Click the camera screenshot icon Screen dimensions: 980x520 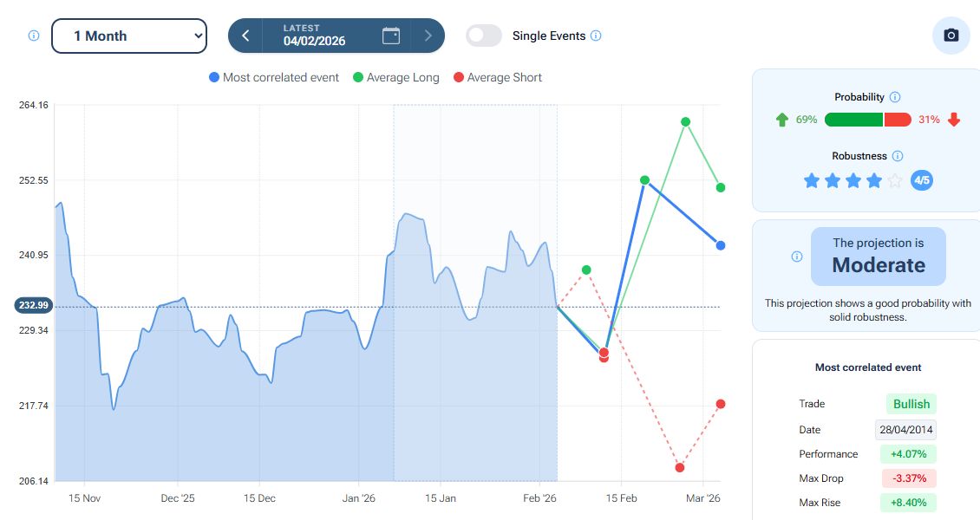click(x=951, y=36)
